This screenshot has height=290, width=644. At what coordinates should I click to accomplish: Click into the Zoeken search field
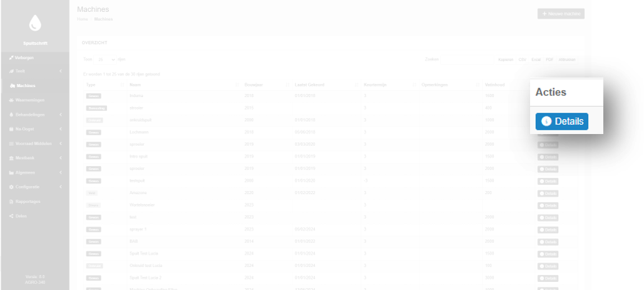click(468, 60)
